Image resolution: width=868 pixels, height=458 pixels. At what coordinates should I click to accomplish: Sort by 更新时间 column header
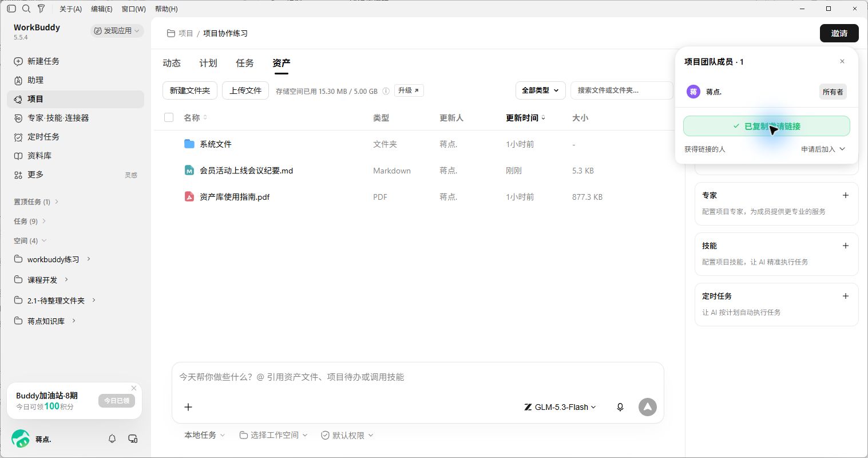coord(526,117)
